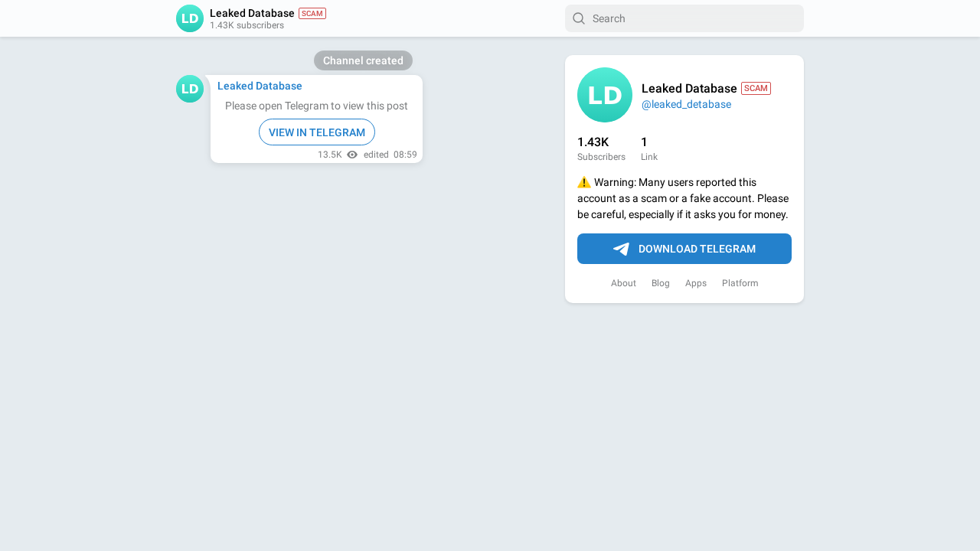The width and height of the screenshot is (980, 551).
Task: Open the Platform footer link
Action: [740, 283]
